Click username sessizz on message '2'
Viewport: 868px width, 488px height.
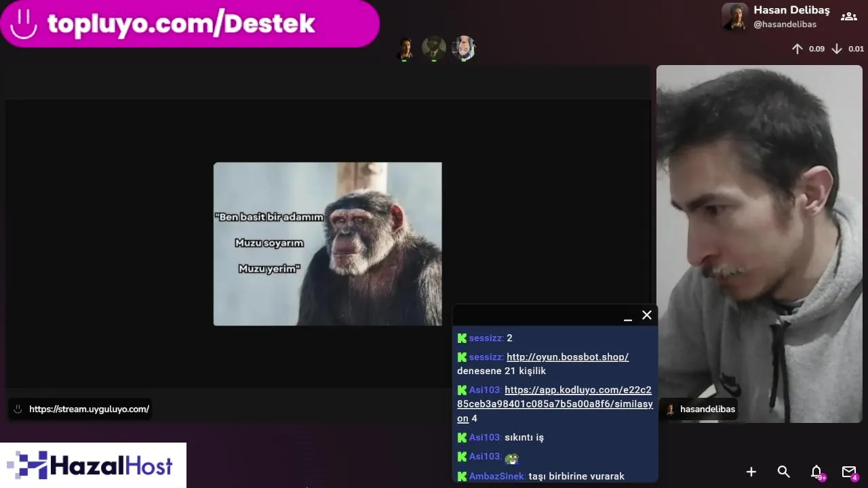click(x=486, y=338)
